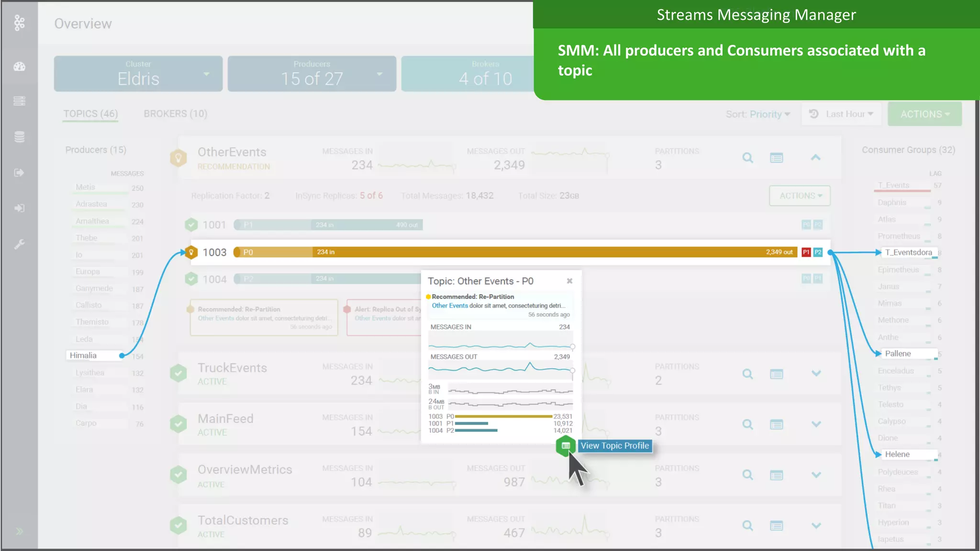Open the app logo icon in sidebar

[19, 23]
